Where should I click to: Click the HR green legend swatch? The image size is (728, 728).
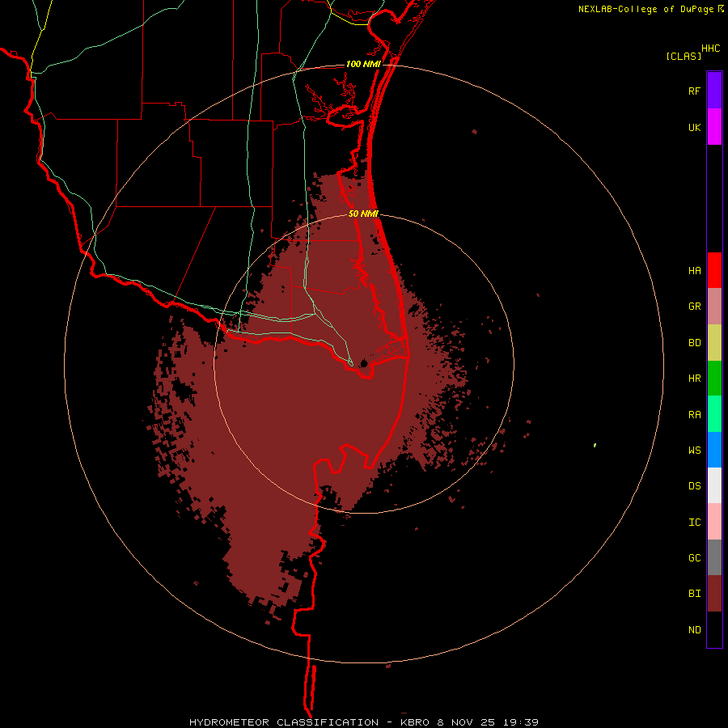click(x=714, y=378)
